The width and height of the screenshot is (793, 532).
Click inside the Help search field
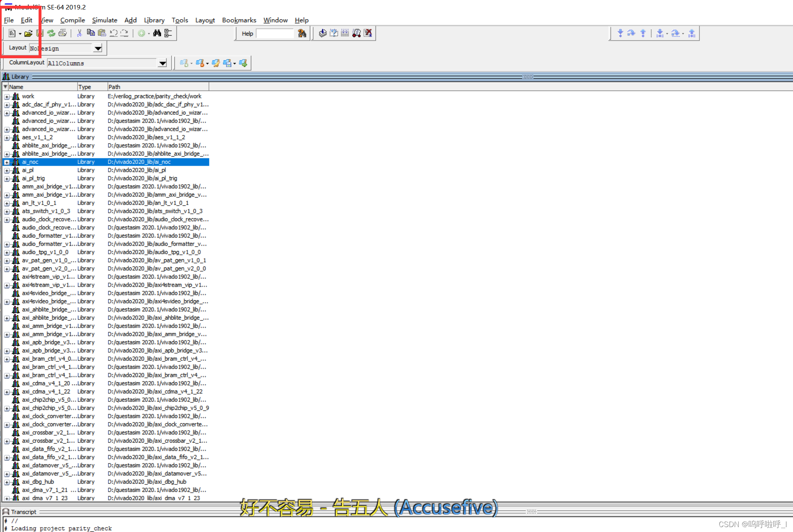[x=275, y=34]
